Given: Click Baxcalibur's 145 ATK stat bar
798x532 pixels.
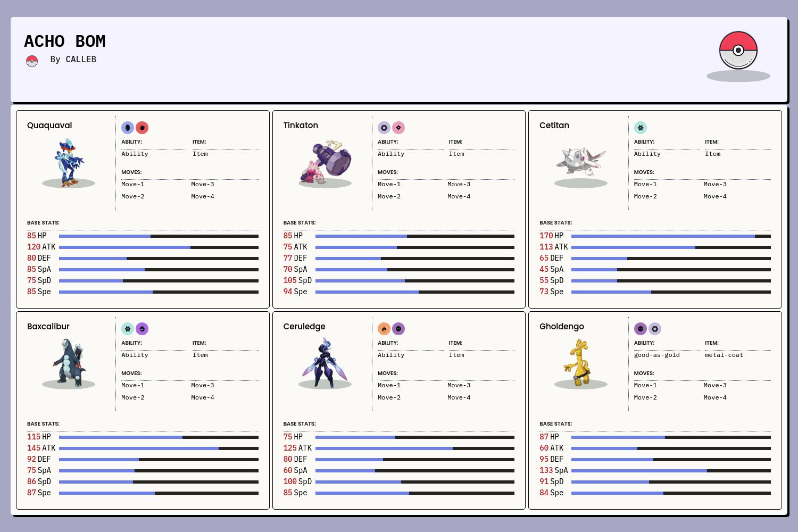Looking at the screenshot, I should tap(159, 448).
